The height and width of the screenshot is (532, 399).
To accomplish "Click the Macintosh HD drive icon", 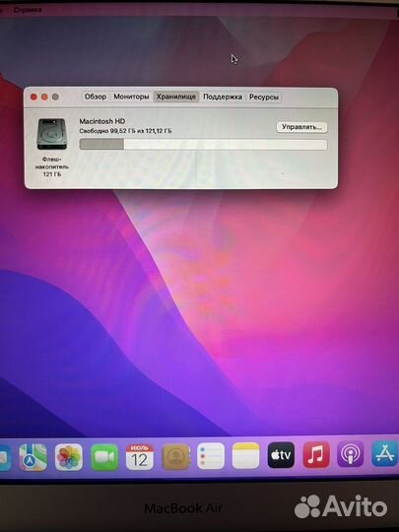I will pos(51,134).
